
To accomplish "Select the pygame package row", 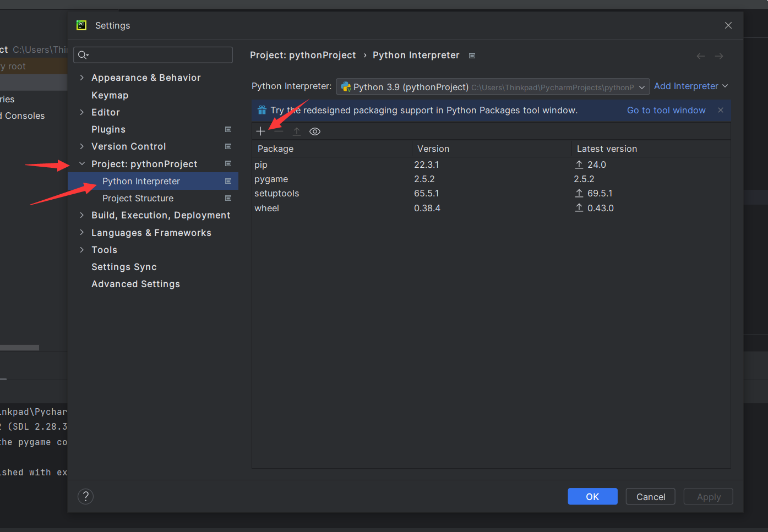I will pos(491,179).
